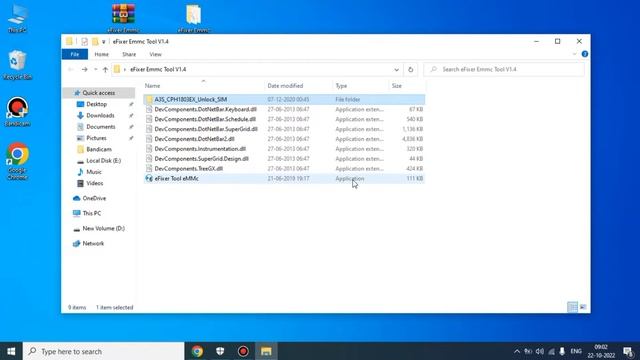Viewport: 640px width, 360px height.
Task: Switch to large icons view button
Action: click(583, 307)
